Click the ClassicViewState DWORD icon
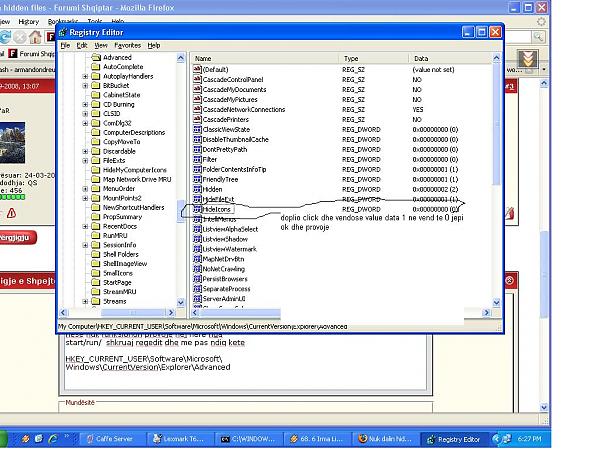Screen dimensions: 600x450 click(197, 129)
